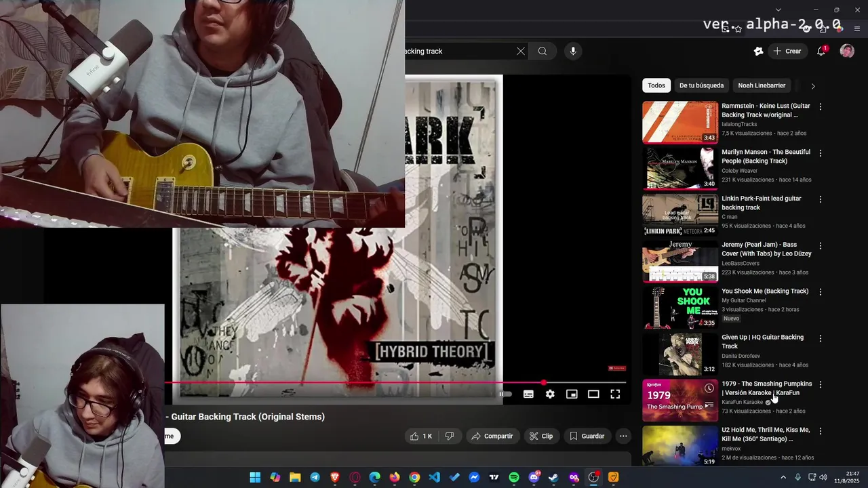Open the account avatar menu
This screenshot has height=488, width=868.
pos(847,51)
